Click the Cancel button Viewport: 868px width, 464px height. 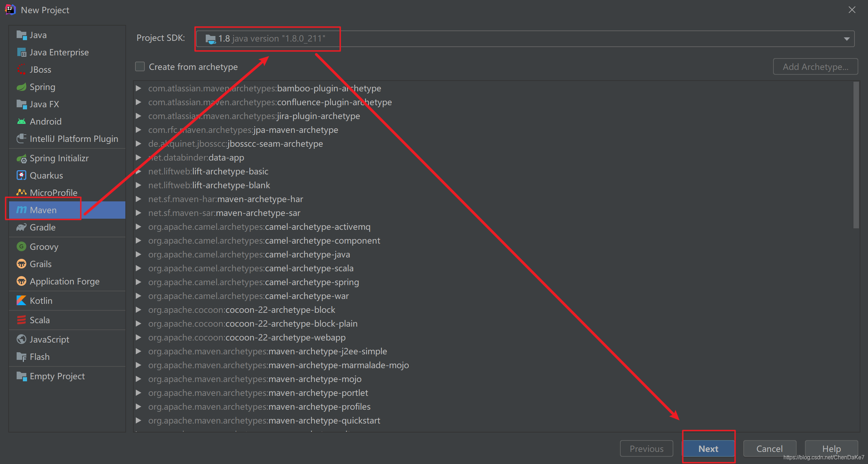(769, 448)
